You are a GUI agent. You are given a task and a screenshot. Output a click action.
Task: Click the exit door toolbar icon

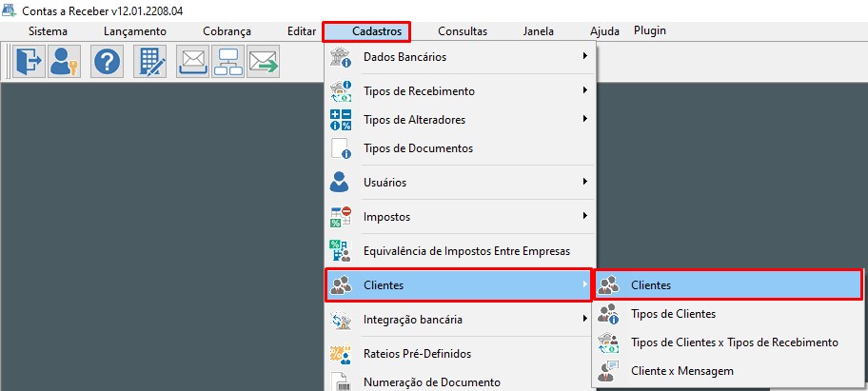[x=29, y=61]
